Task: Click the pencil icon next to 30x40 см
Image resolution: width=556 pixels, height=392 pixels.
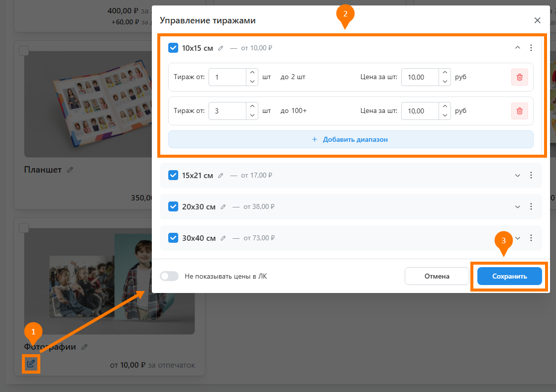Action: pos(223,238)
